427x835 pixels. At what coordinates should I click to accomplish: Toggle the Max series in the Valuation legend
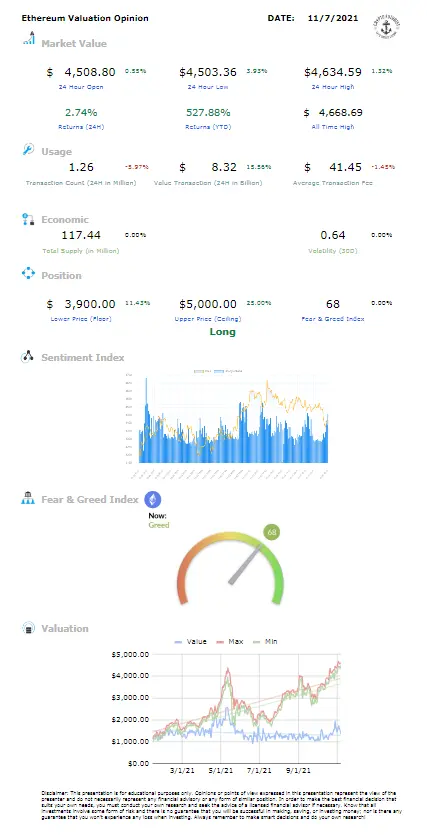[228, 641]
